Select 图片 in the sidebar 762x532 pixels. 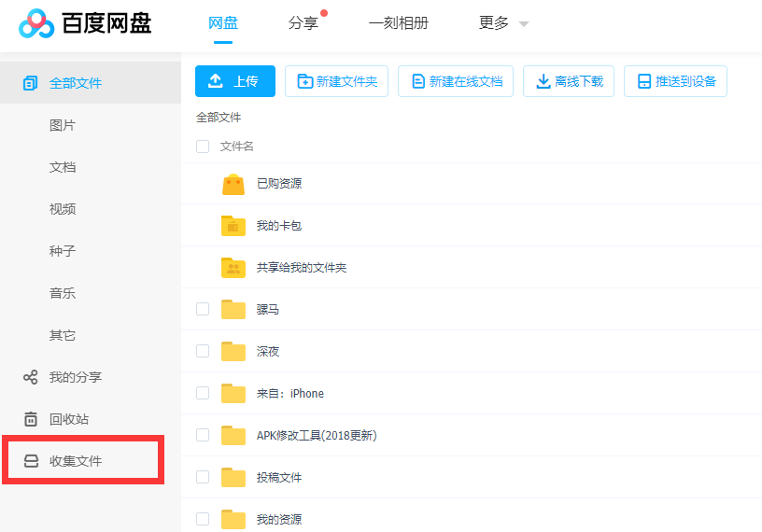pyautogui.click(x=63, y=125)
